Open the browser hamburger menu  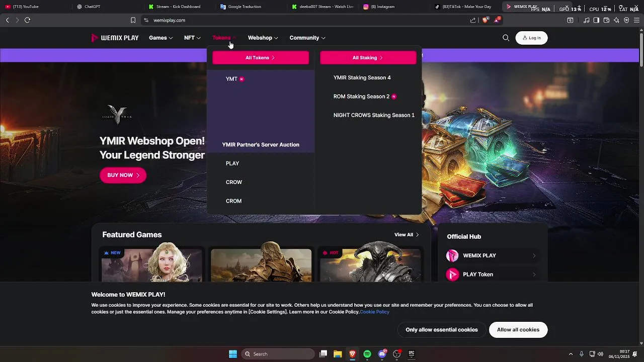click(x=636, y=20)
